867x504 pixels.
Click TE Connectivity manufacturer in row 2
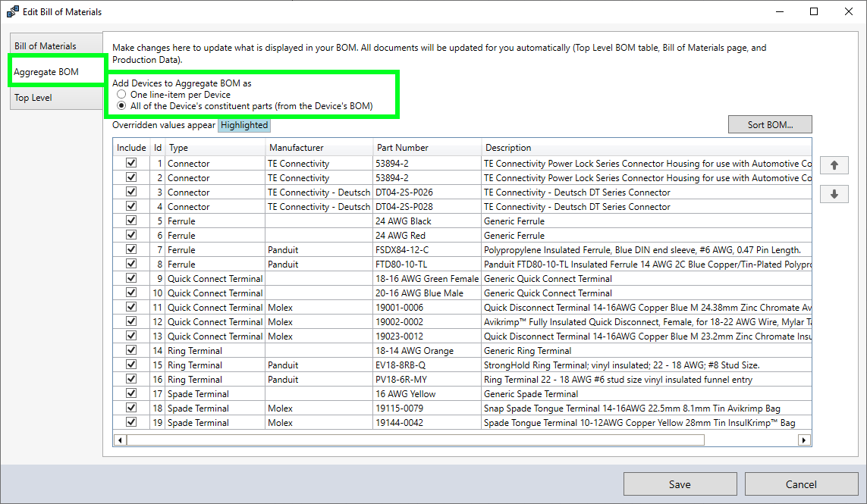[x=319, y=178]
